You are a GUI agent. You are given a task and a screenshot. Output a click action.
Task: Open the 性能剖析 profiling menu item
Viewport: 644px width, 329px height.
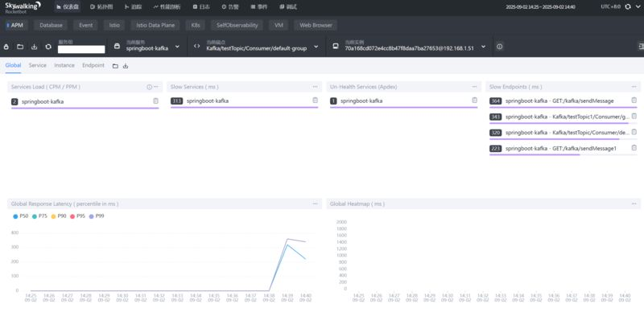(x=167, y=7)
